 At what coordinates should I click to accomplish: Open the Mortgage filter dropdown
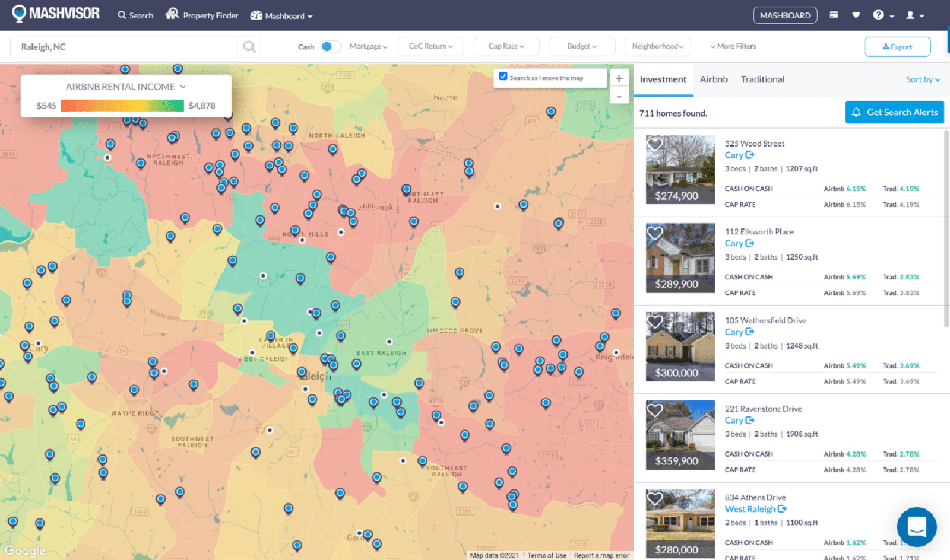(368, 46)
